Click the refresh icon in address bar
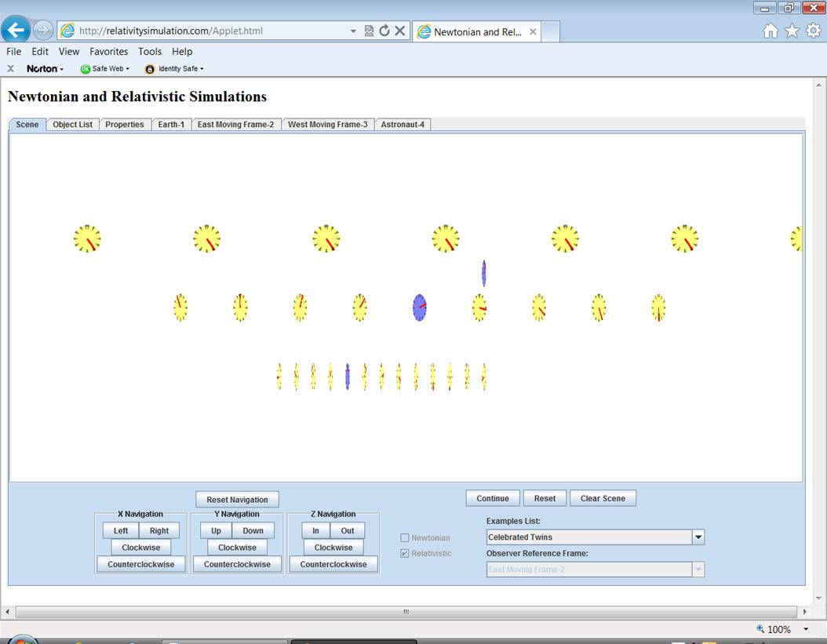 (x=384, y=31)
